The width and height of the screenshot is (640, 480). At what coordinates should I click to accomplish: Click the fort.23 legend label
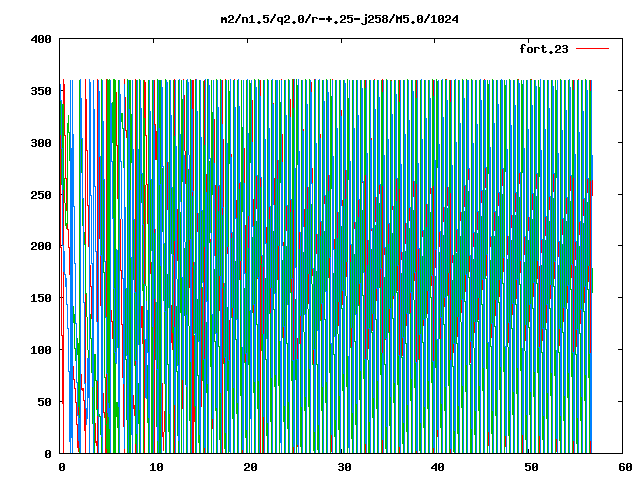(x=544, y=49)
